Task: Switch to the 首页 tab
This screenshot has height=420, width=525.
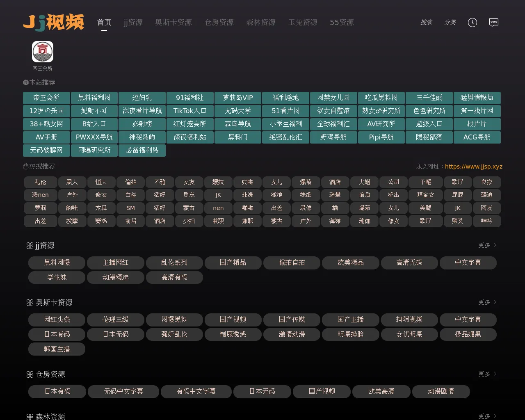Action: [104, 23]
